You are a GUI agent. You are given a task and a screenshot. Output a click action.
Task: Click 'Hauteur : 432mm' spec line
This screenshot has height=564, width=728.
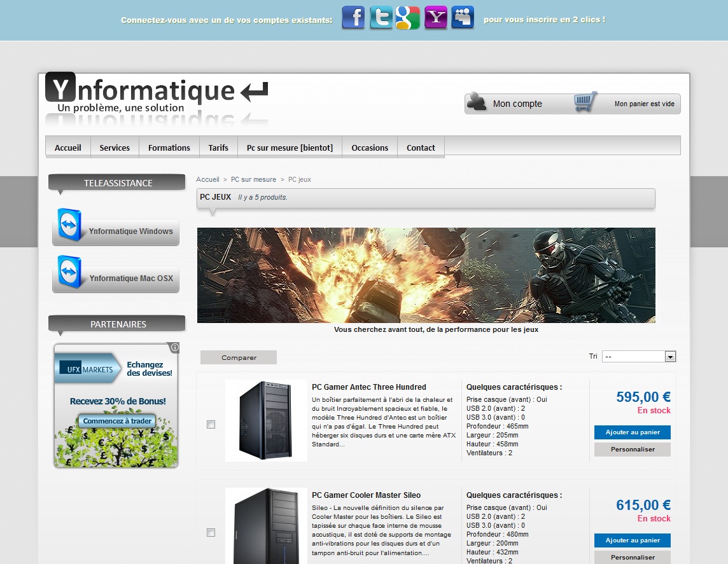point(492,552)
